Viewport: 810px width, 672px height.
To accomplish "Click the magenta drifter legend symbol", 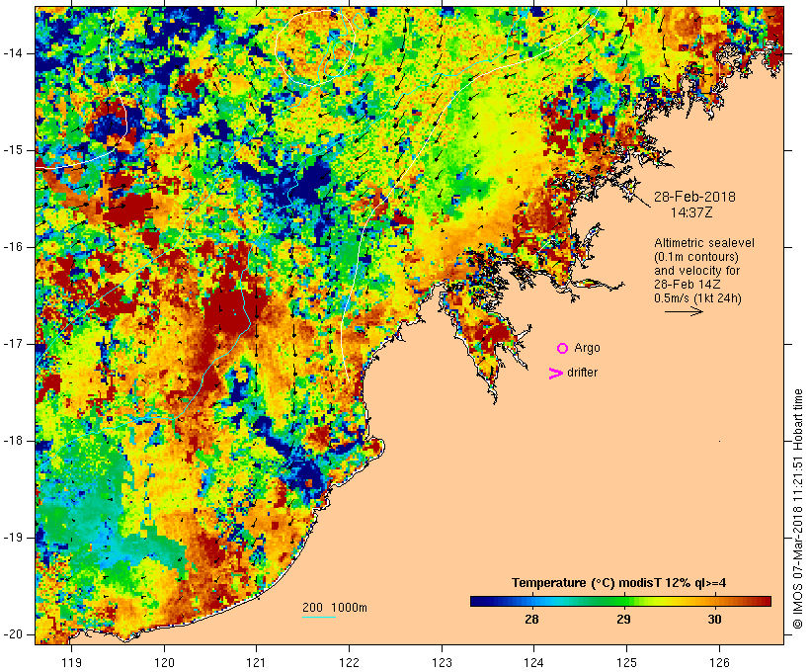I will (555, 374).
